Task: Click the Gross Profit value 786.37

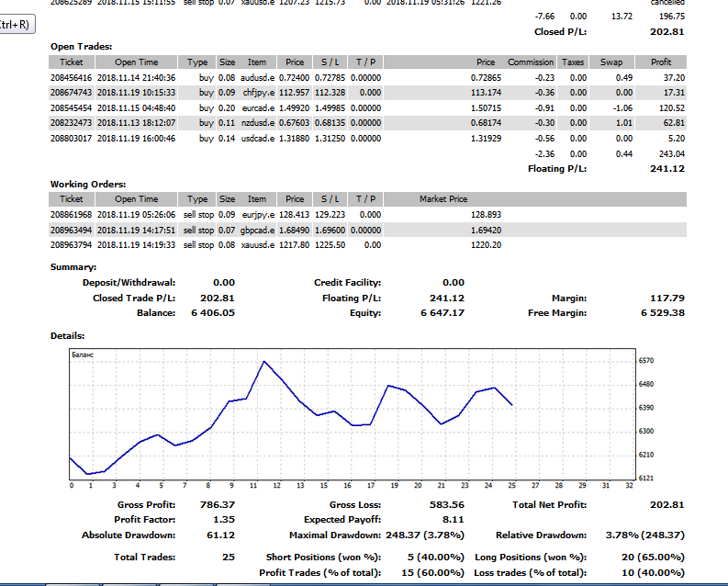Action: (x=218, y=505)
